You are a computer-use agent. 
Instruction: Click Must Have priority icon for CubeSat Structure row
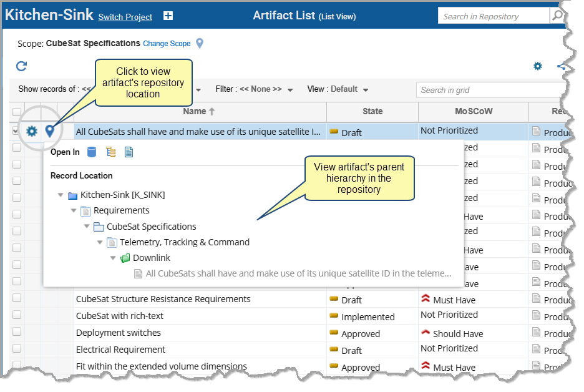coord(426,298)
